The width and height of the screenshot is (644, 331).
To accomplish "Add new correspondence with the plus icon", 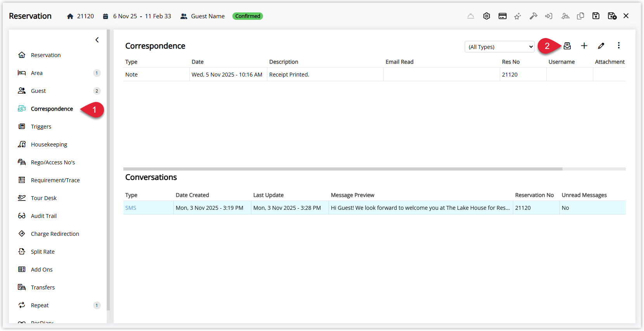I will (x=584, y=46).
